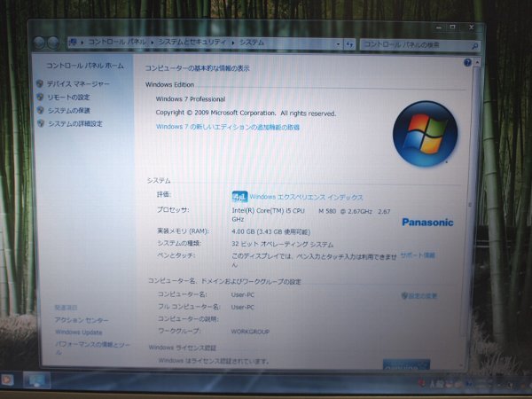
Task: Click the address bar computer icon
Action: (x=73, y=43)
